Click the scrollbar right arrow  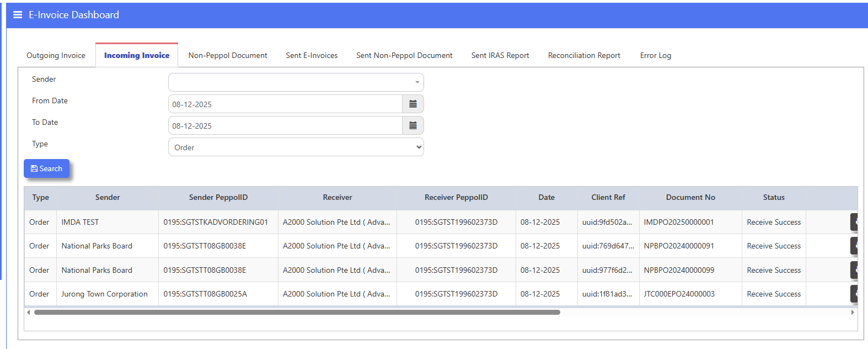(x=853, y=312)
